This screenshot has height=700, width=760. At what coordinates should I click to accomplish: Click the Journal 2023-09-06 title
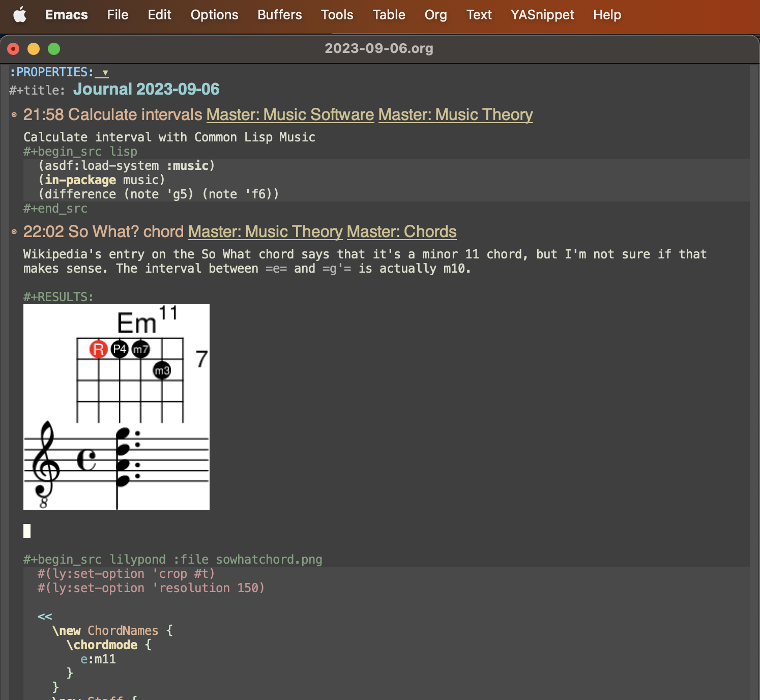(x=146, y=90)
